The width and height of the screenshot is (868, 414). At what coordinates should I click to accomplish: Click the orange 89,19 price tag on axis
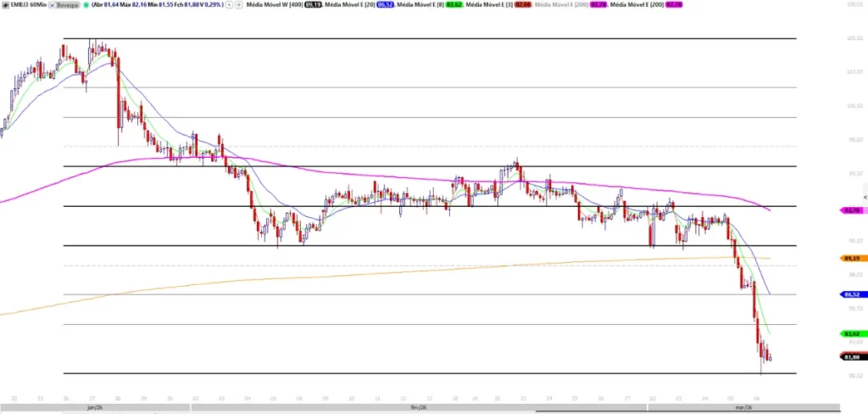(x=852, y=258)
